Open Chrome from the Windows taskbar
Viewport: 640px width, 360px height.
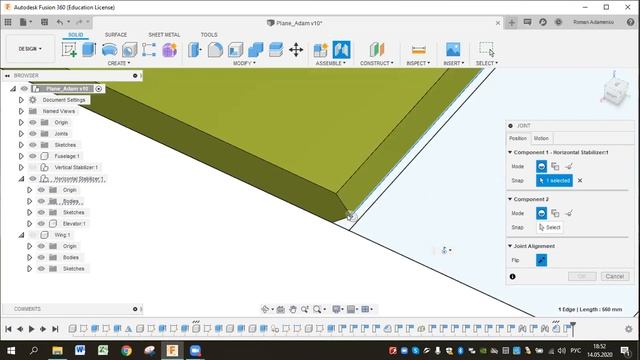[127, 350]
